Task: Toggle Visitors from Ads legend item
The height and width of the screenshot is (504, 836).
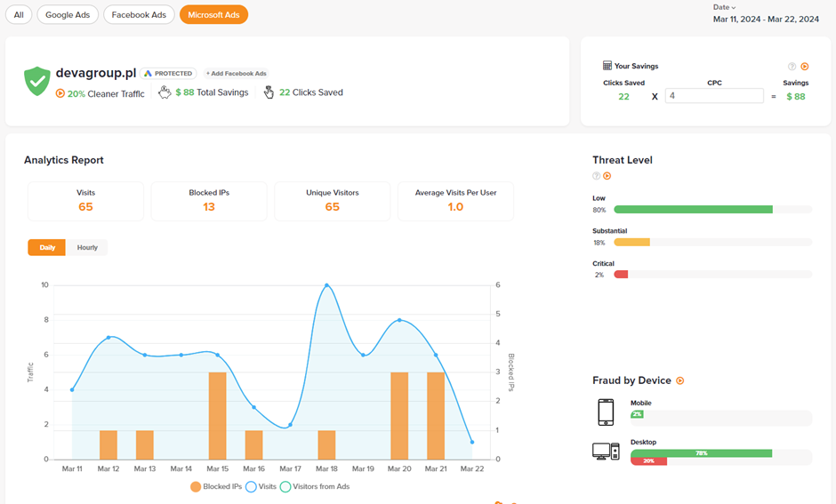Action: click(x=314, y=486)
